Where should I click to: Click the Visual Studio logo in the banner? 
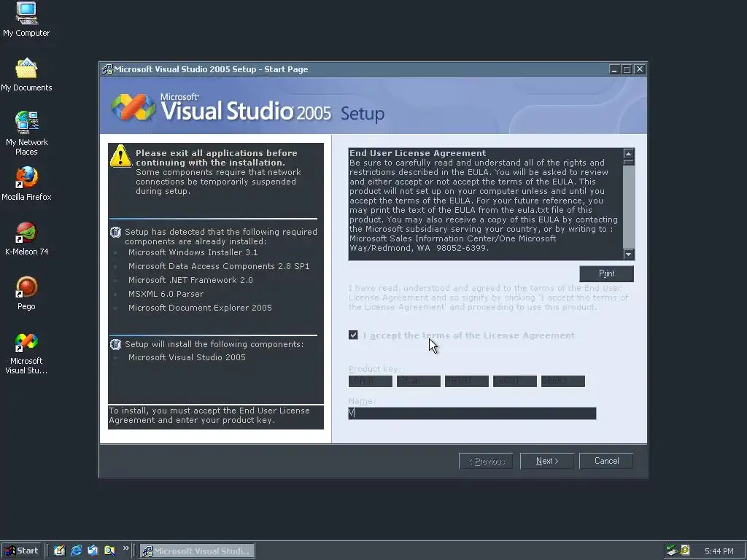pyautogui.click(x=133, y=106)
